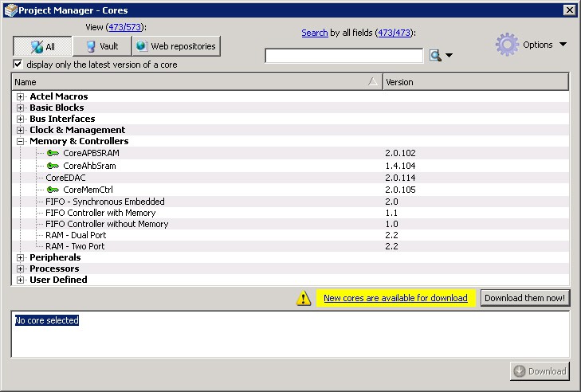The height and width of the screenshot is (392, 581).
Task: Switch to the All view tab
Action: pos(42,46)
